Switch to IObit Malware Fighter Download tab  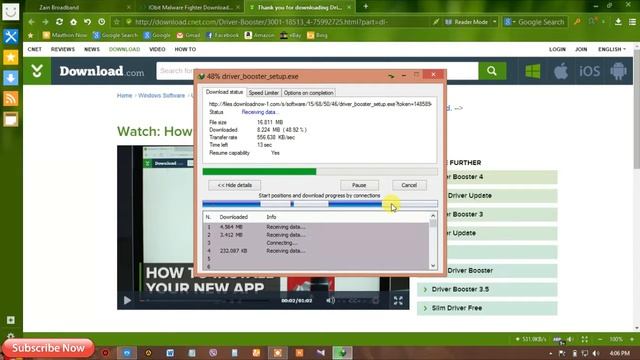[190, 7]
